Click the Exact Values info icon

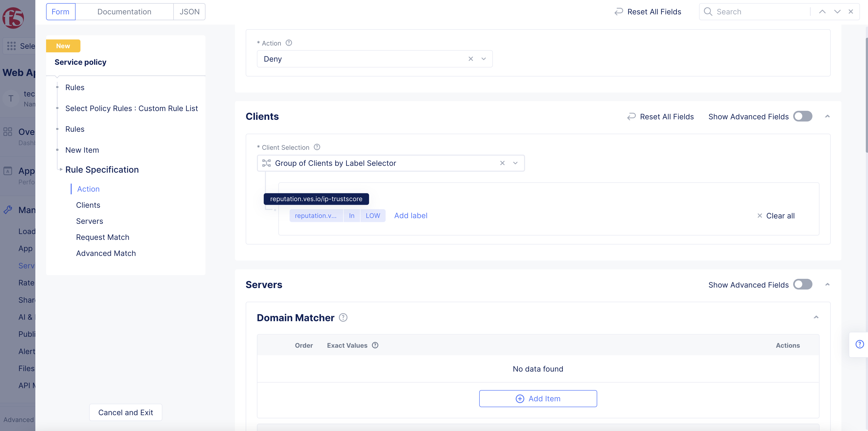375,345
